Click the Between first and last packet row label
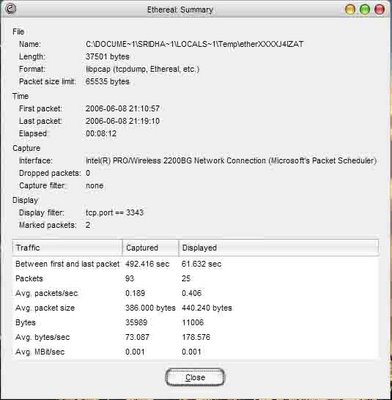 point(67,264)
